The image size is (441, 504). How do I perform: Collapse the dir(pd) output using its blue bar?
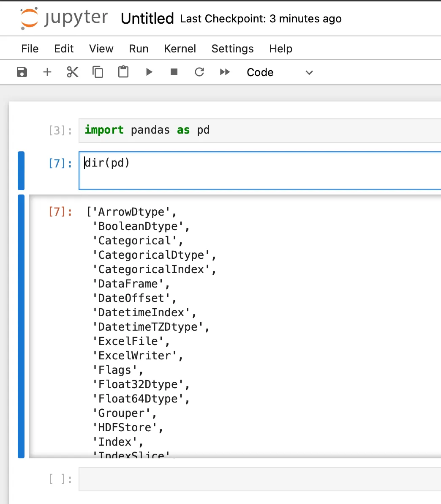(21, 326)
